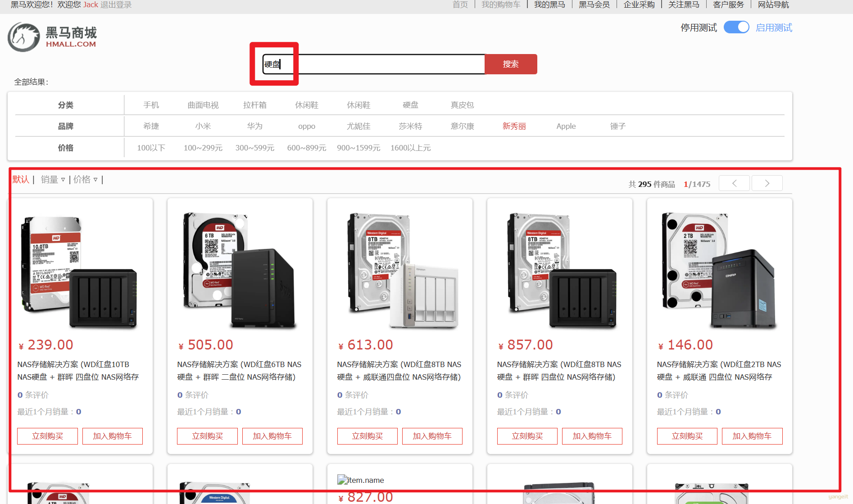The image size is (853, 504).
Task: Click 立刻购买 for the ¥505.00 item
Action: pyautogui.click(x=207, y=436)
